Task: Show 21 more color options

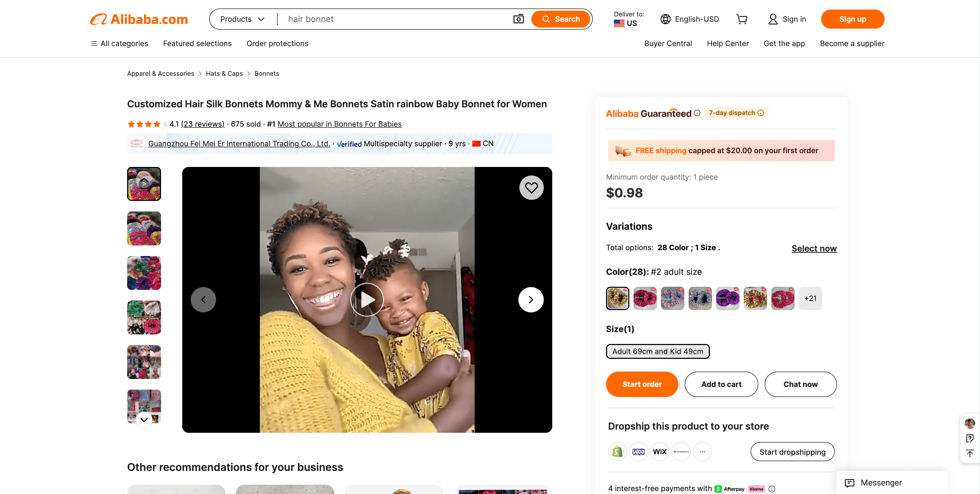Action: point(810,298)
